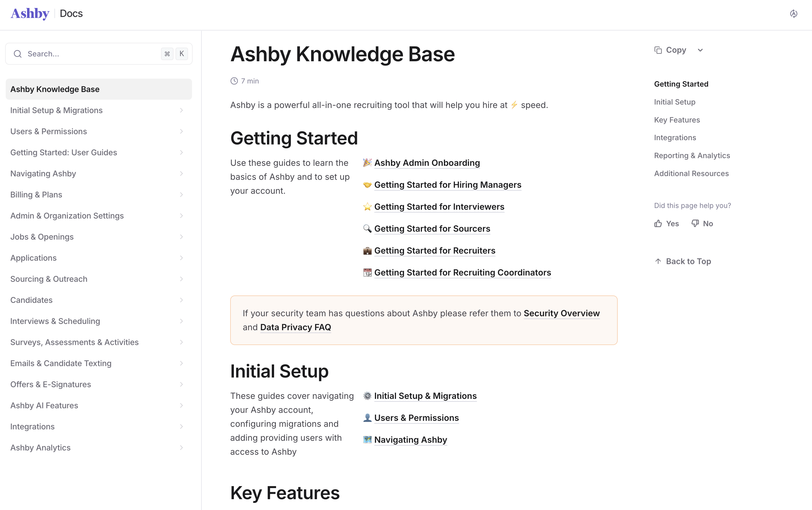Open the Data Privacy FAQ link
812x510 pixels.
(295, 327)
